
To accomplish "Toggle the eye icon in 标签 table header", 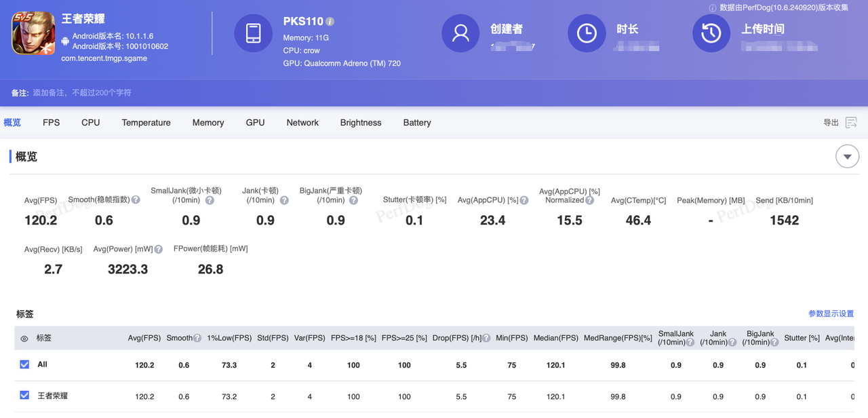I will (x=24, y=339).
